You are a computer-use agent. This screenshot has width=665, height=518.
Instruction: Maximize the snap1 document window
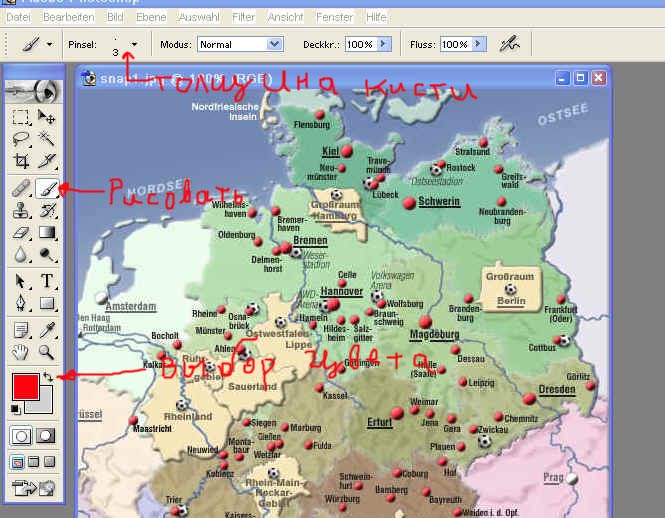pyautogui.click(x=580, y=78)
